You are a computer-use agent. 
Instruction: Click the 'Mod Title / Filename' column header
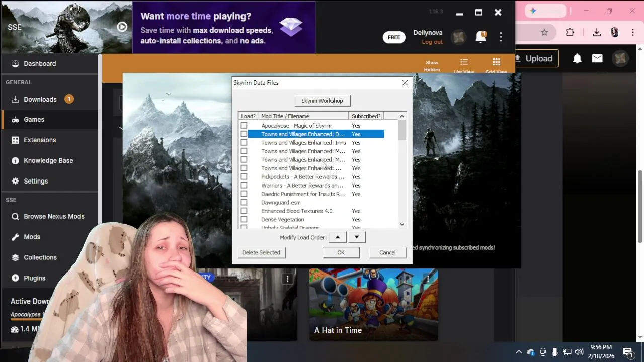coord(303,116)
